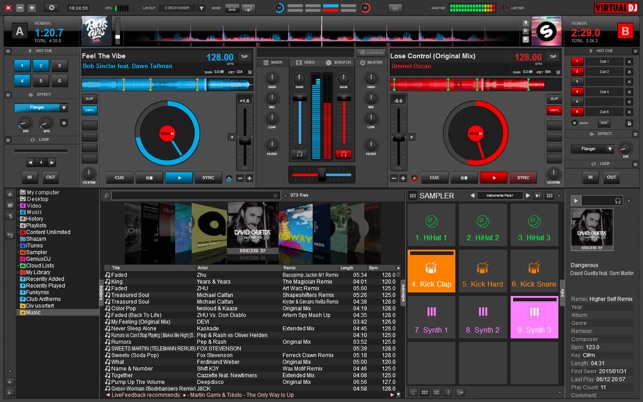
Task: Click the left deck Play button
Action: (178, 177)
